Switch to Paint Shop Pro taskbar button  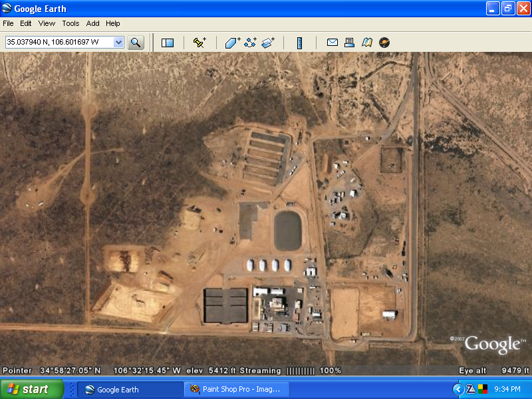tap(237, 390)
